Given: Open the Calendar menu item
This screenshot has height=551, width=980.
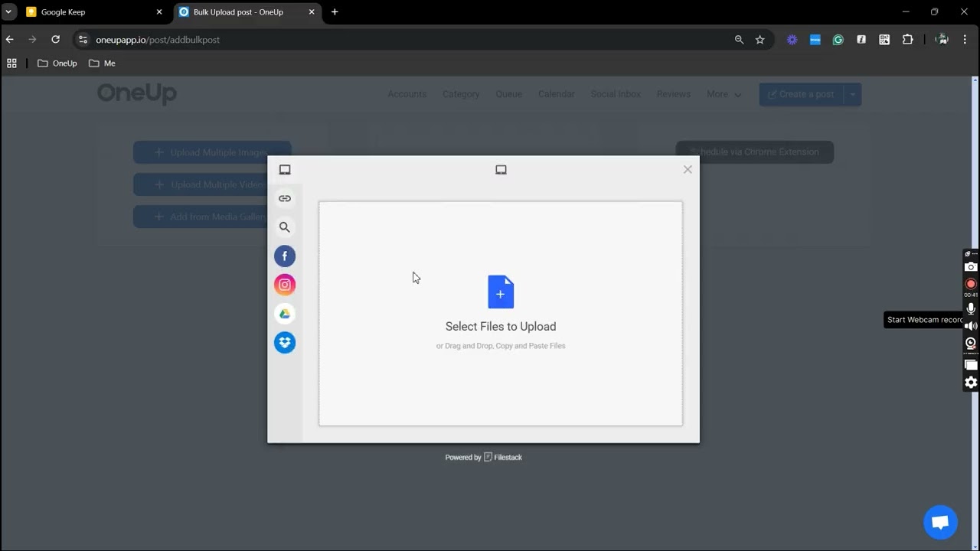Looking at the screenshot, I should pyautogui.click(x=557, y=94).
